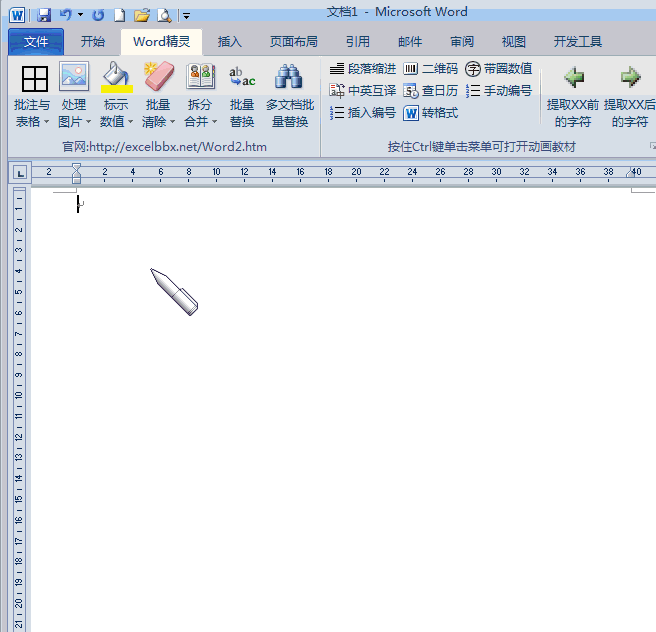Click the 官网:http://excelbbx.net/Word2.htm group label

[164, 147]
